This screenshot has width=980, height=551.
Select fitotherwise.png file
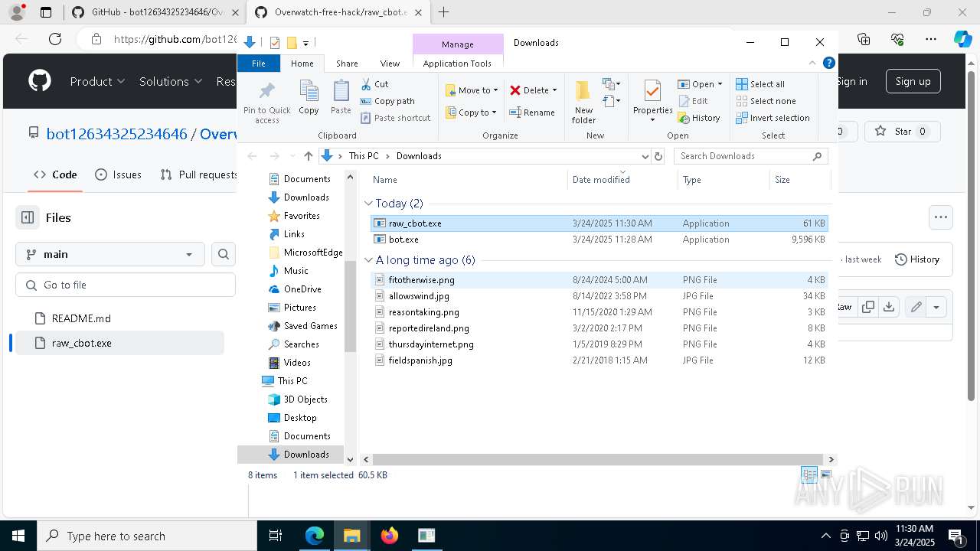tap(599, 280)
